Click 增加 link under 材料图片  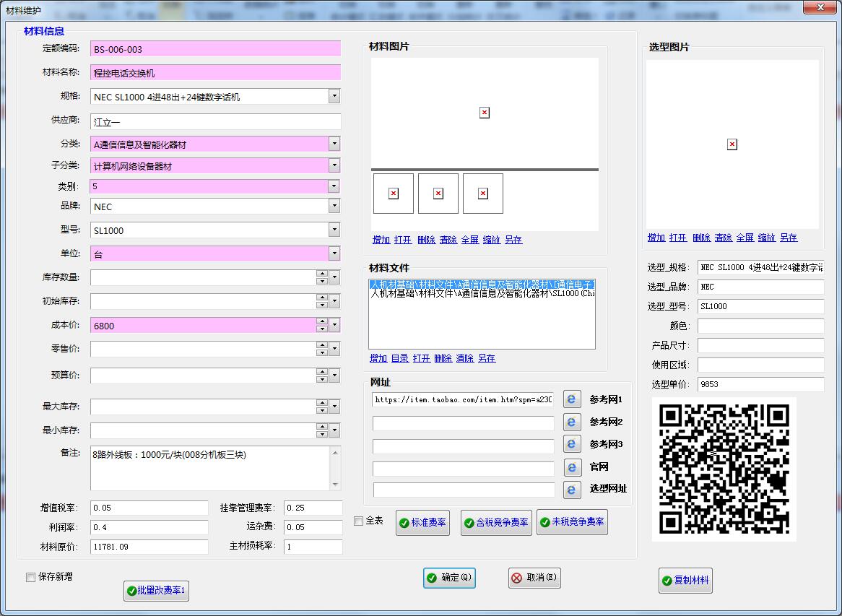pos(381,240)
